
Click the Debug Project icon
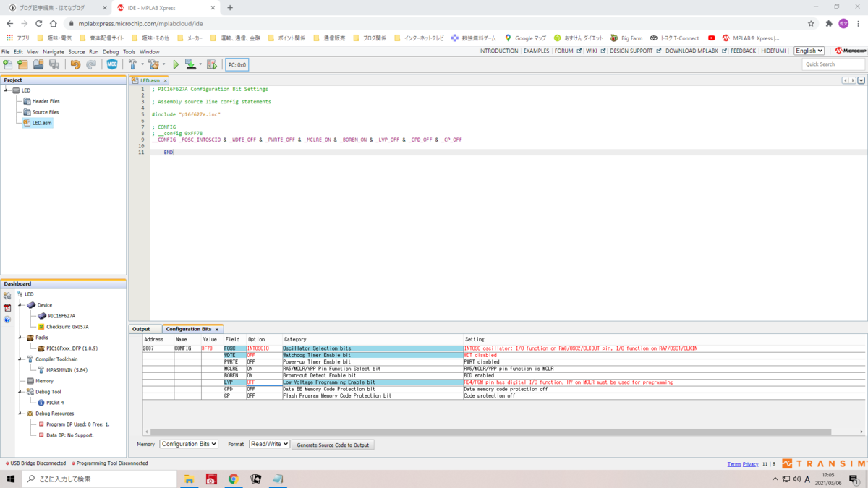pos(212,64)
